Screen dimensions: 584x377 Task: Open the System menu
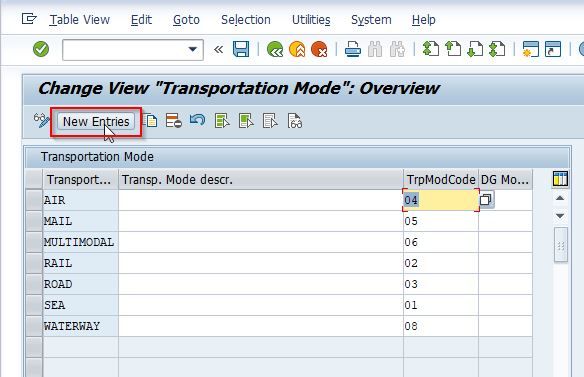click(371, 20)
